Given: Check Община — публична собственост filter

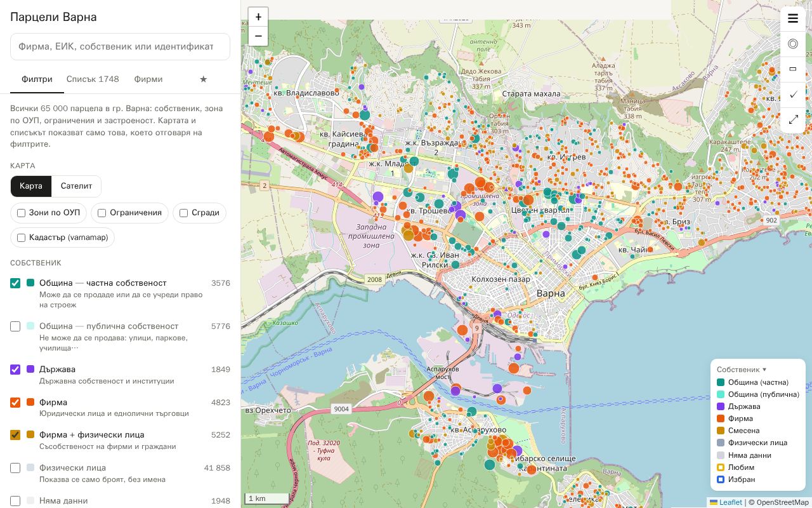Looking at the screenshot, I should (x=15, y=326).
